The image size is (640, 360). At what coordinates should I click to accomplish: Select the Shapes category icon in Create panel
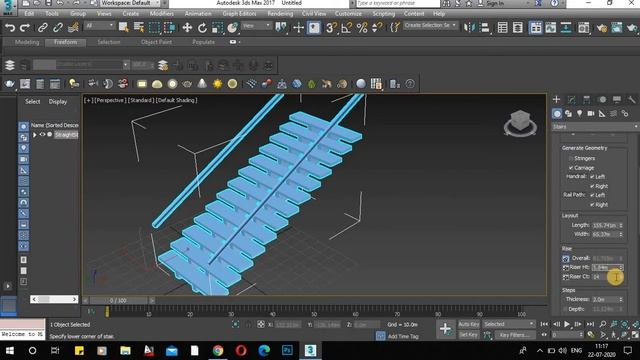pyautogui.click(x=568, y=114)
